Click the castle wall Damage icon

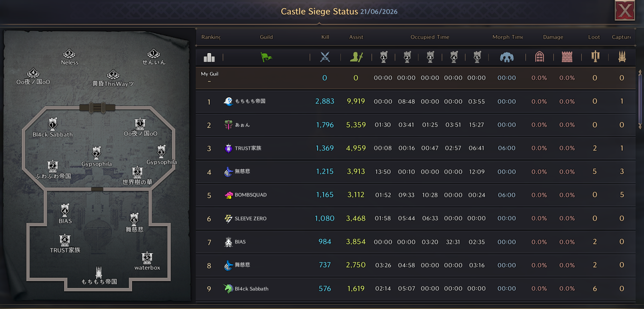point(567,57)
